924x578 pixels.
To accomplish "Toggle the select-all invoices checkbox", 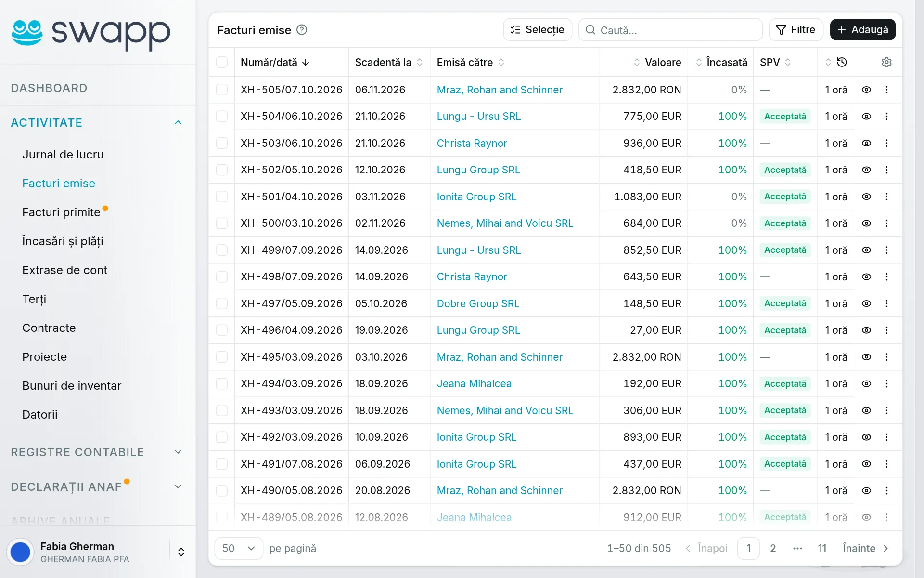I will tap(222, 62).
